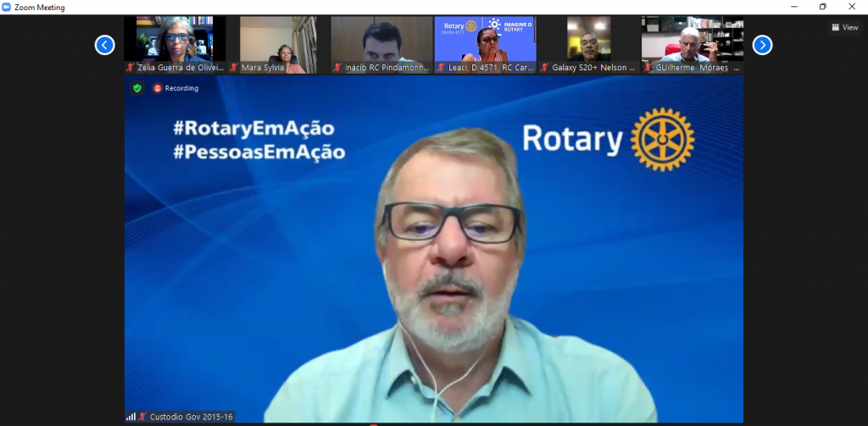This screenshot has height=426, width=868.
Task: Select Guilherme Moraes video thumbnail
Action: (x=692, y=39)
